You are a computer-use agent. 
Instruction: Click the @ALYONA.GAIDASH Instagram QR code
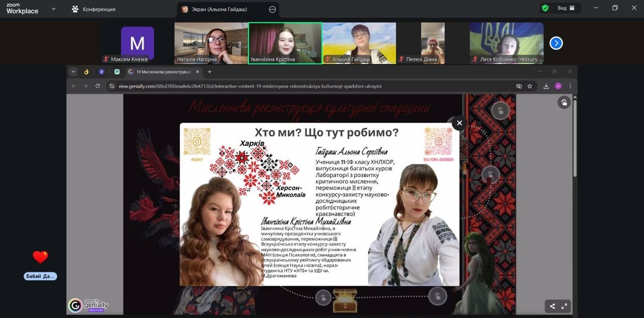pos(438,141)
